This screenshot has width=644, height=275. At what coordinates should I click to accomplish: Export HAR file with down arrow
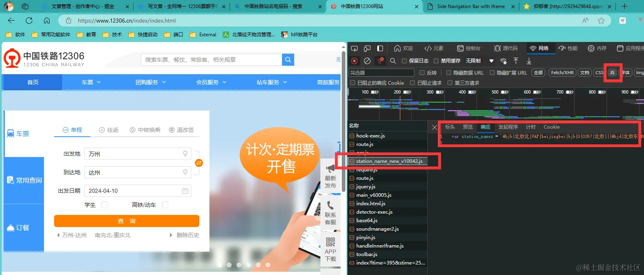[x=529, y=61]
